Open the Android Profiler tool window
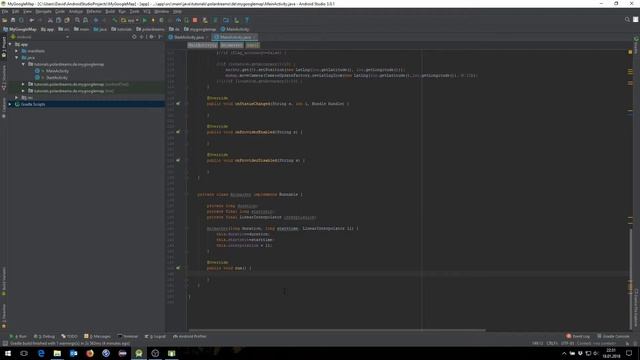 pos(190,336)
